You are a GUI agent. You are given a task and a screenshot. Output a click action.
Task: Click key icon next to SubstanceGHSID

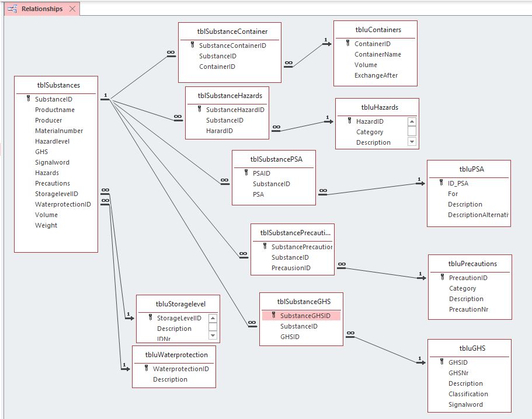274,315
